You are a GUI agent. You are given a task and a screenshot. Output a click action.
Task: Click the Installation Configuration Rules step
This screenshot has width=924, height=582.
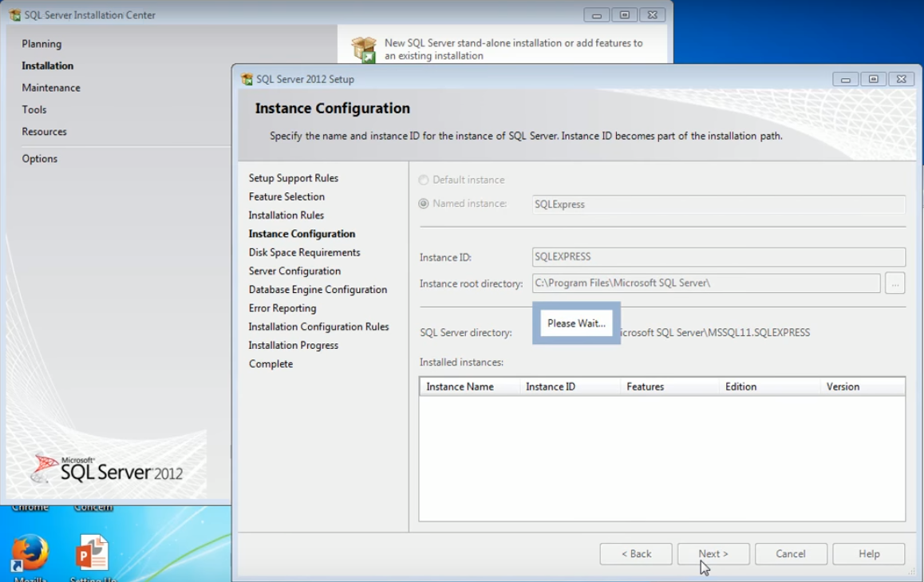pyautogui.click(x=319, y=327)
